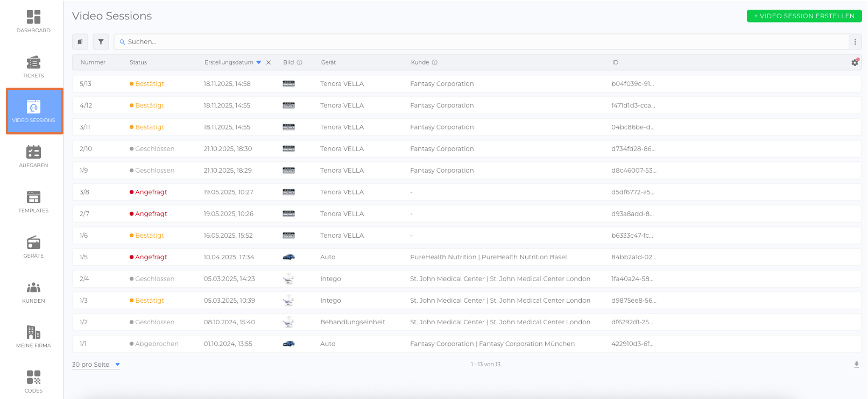Open Aufgaben in the sidebar

[33, 156]
